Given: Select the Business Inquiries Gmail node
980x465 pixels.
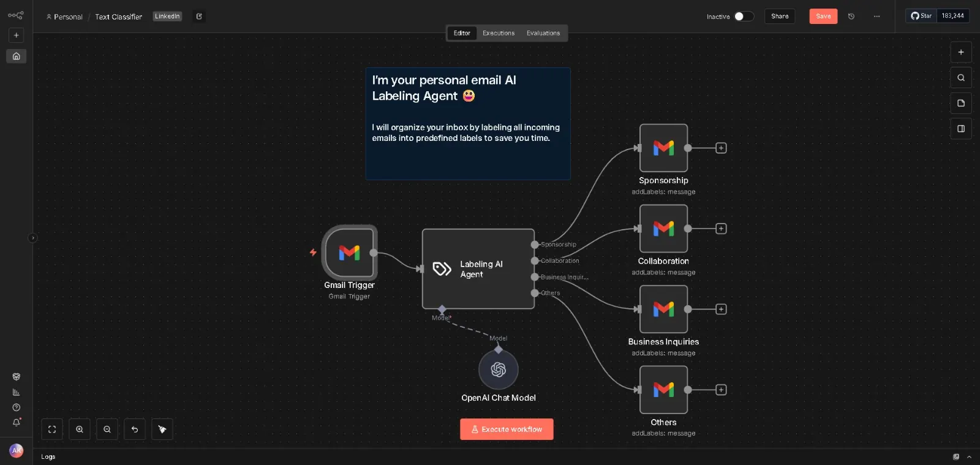Looking at the screenshot, I should coord(664,309).
